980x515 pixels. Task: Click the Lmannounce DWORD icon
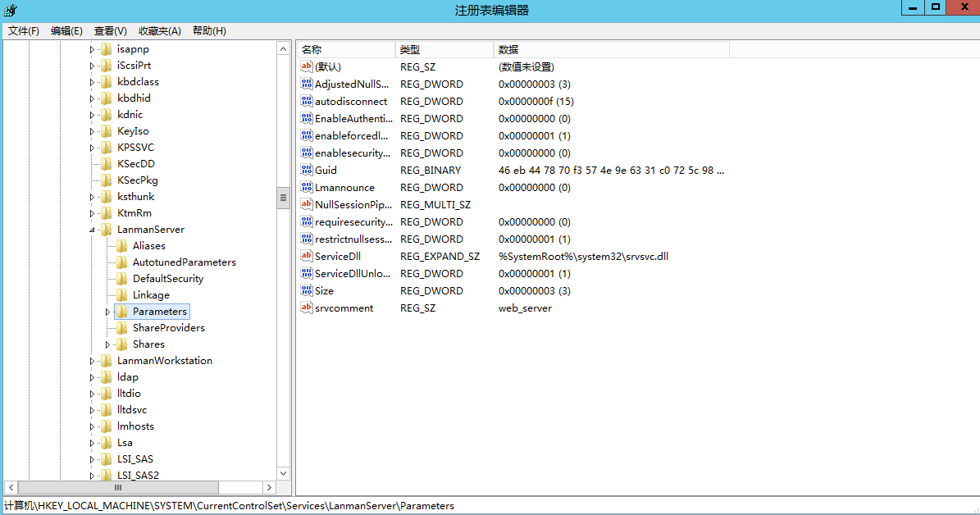pyautogui.click(x=306, y=187)
